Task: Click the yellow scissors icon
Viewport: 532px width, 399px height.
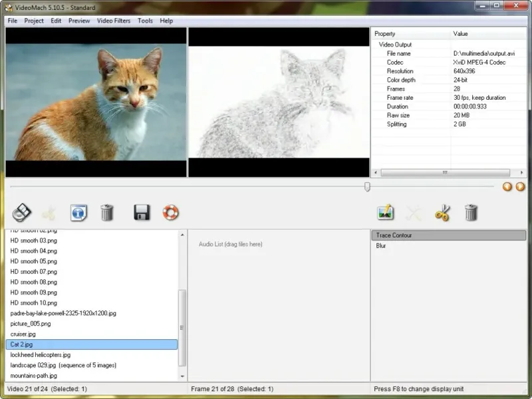Action: (442, 213)
